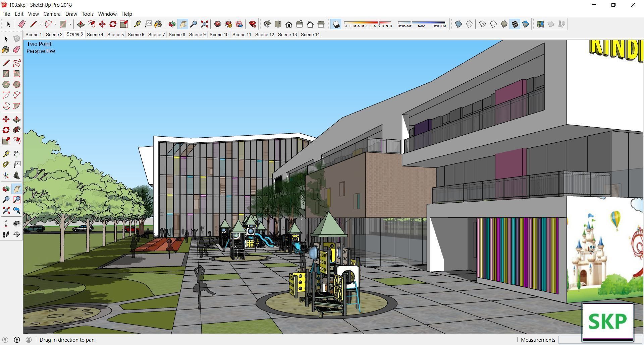Click the sign-in user status bar icon
Image resolution: width=644 pixels, height=345 pixels.
pyautogui.click(x=29, y=340)
